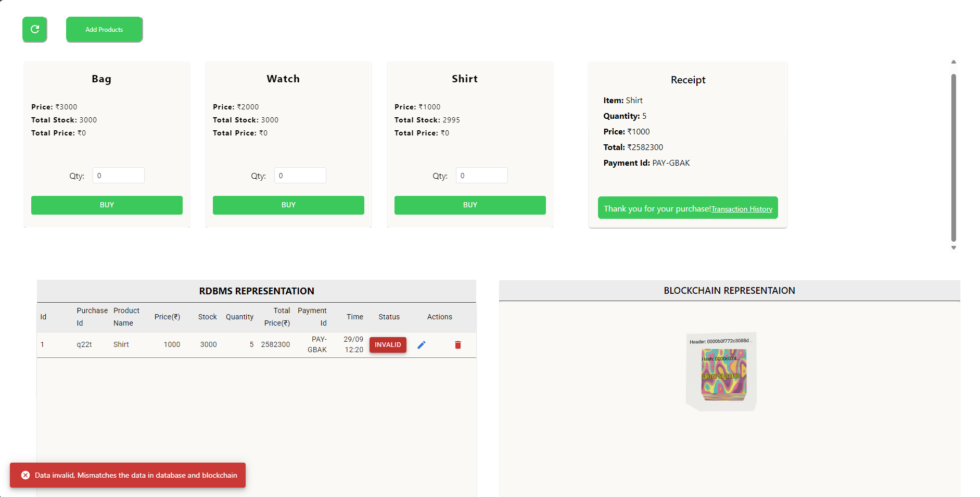Open the Add Products button
Viewport: 980px width, 497px height.
tap(104, 29)
